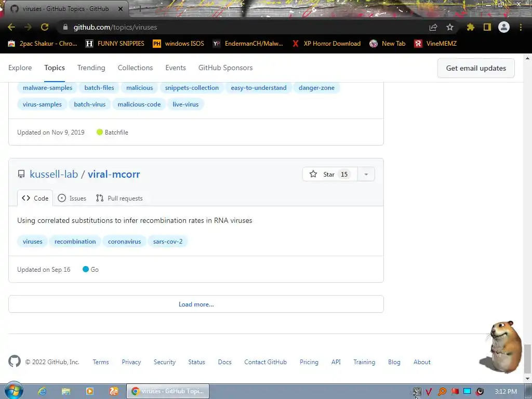This screenshot has width=532, height=399.
Task: Select the Topics tab
Action: [55, 68]
